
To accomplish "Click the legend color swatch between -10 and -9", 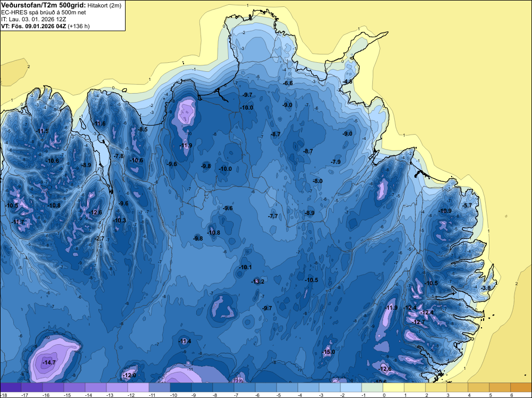I will [x=181, y=387].
